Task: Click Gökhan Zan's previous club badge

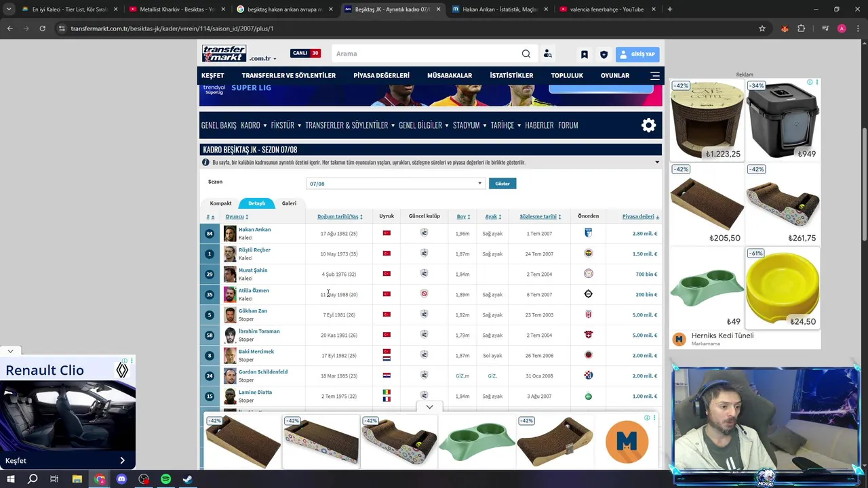Action: pyautogui.click(x=588, y=314)
